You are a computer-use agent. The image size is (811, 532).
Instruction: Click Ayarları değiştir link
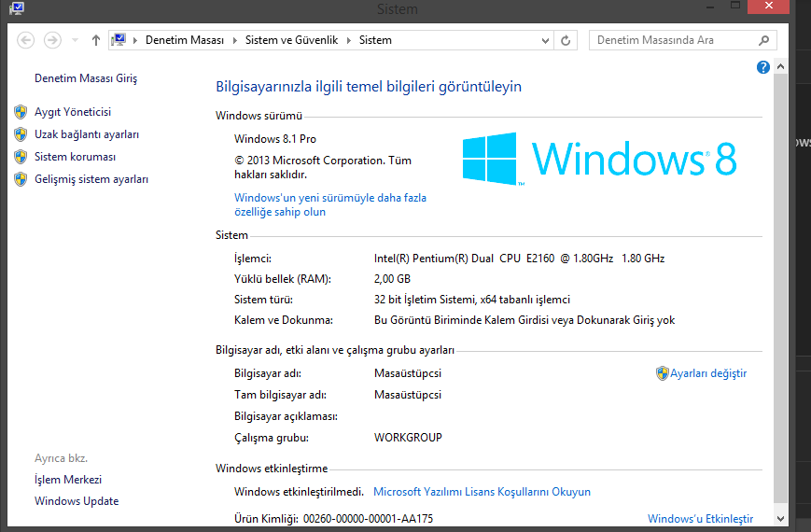tap(708, 373)
